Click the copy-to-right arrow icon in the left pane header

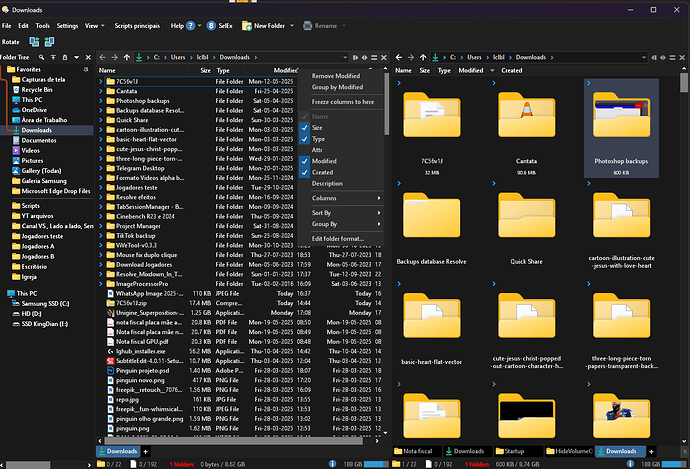tap(355, 58)
